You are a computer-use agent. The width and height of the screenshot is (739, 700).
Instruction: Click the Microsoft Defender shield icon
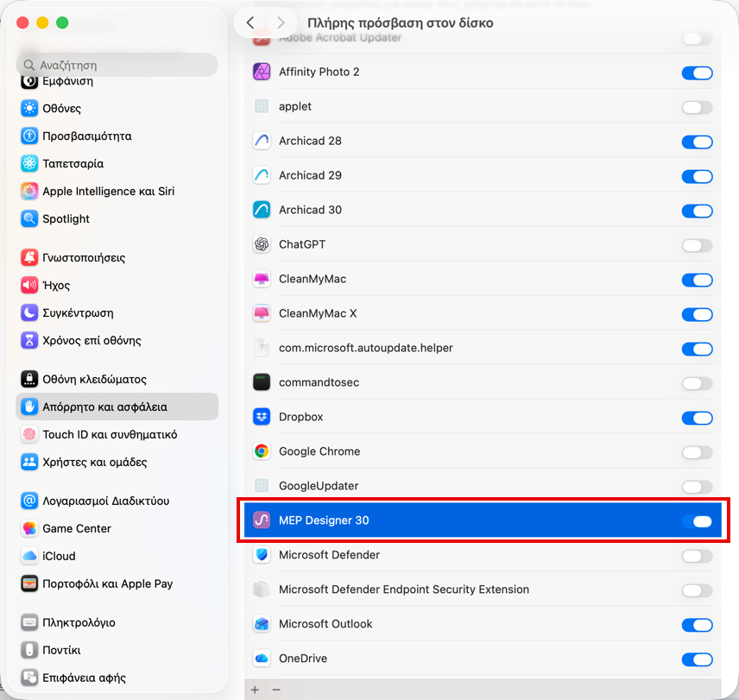click(262, 555)
